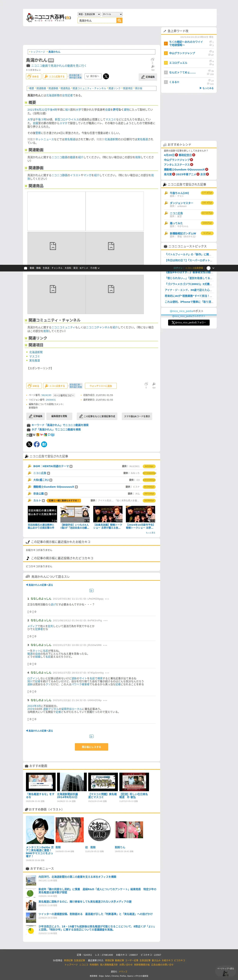This screenshot has height=980, width=238.
Task: Click bottom ほめる clapping button
Action: coord(34,386)
